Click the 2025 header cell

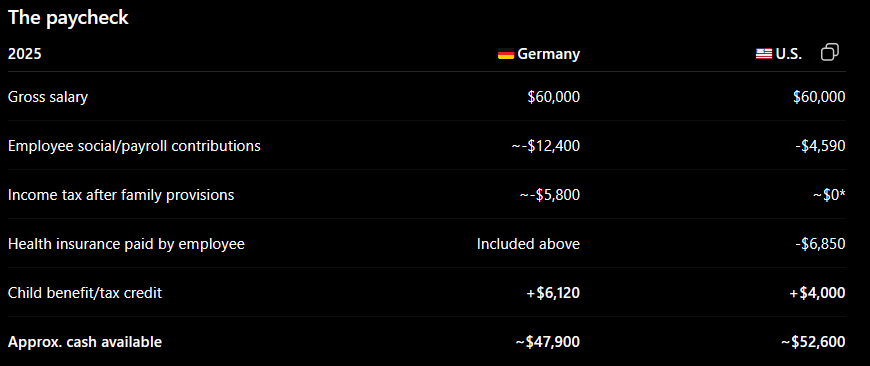pos(24,54)
